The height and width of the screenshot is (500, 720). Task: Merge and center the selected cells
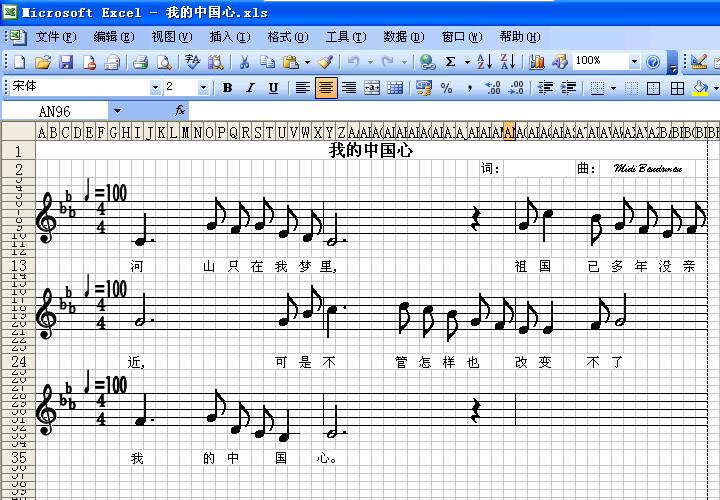coord(372,88)
